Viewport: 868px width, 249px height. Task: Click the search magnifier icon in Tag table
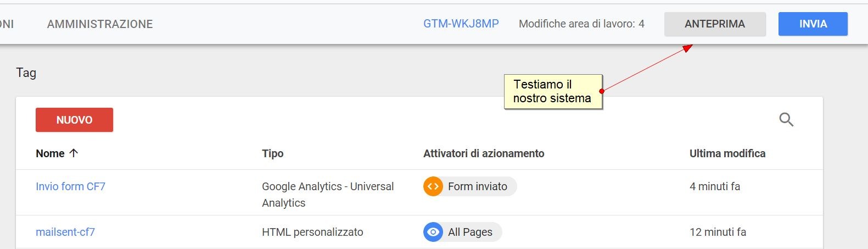click(x=786, y=120)
